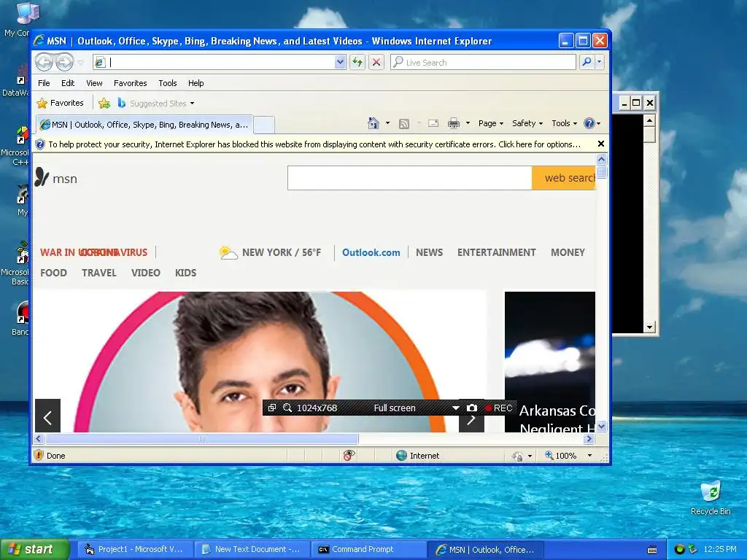747x560 pixels.
Task: Expand the recent pages dropdown beside Forward
Action: (80, 63)
